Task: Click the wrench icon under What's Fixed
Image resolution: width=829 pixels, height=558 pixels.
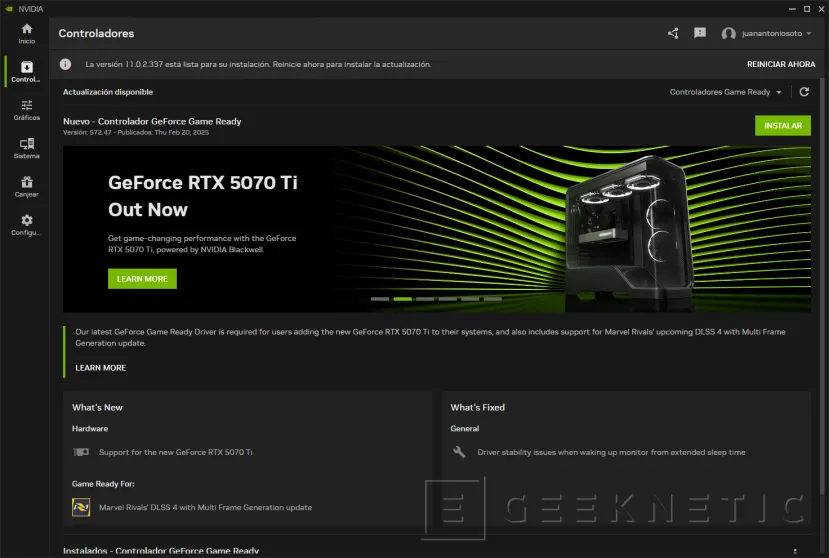Action: click(459, 452)
